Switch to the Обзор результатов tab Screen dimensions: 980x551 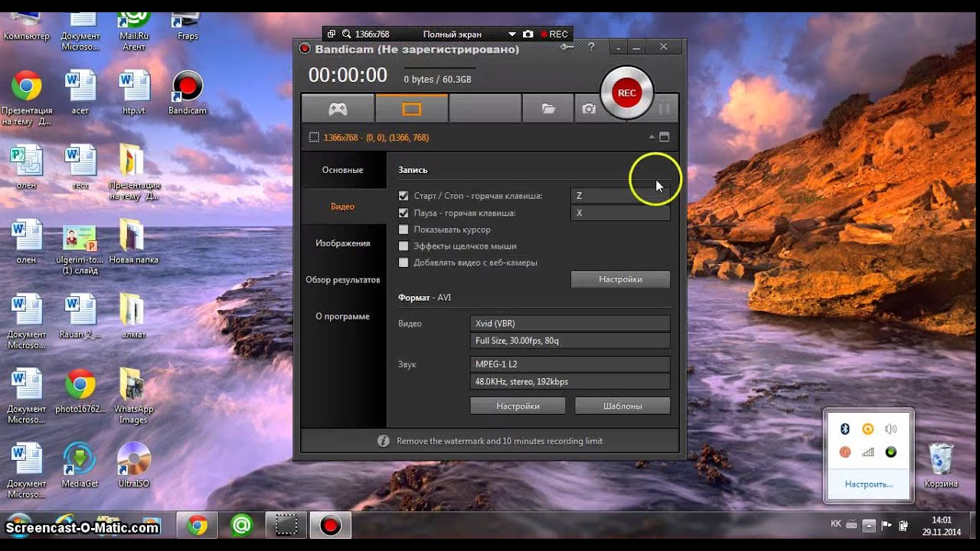pyautogui.click(x=343, y=280)
